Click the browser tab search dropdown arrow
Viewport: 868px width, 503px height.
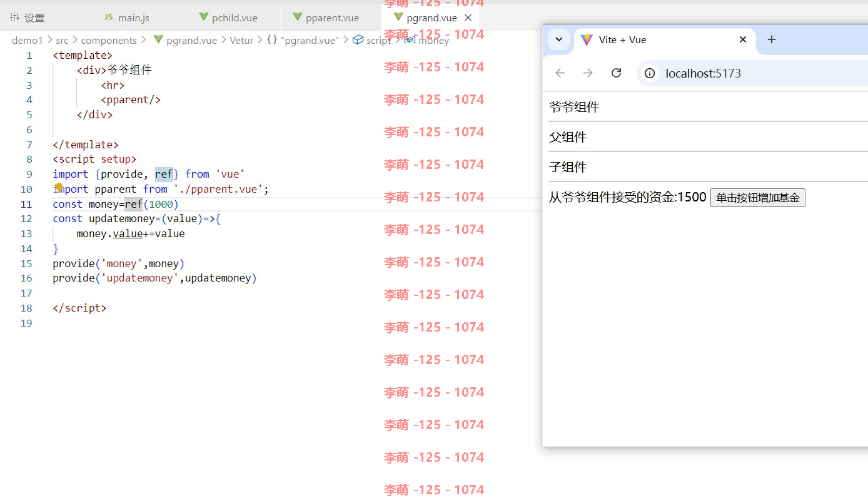(x=559, y=39)
